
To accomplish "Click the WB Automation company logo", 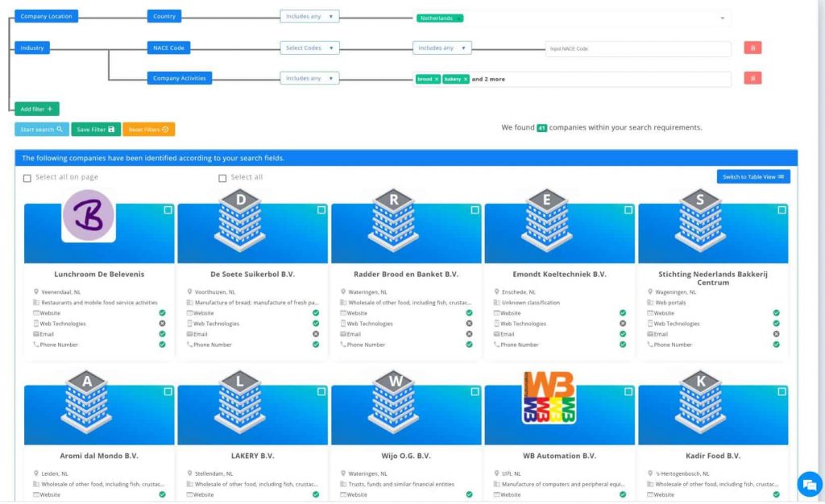I will click(x=549, y=398).
